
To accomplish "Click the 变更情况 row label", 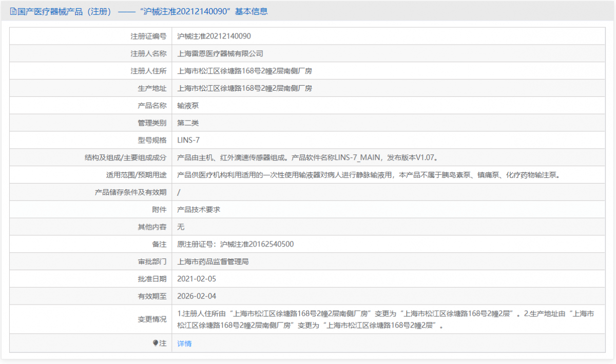I will [x=152, y=319].
